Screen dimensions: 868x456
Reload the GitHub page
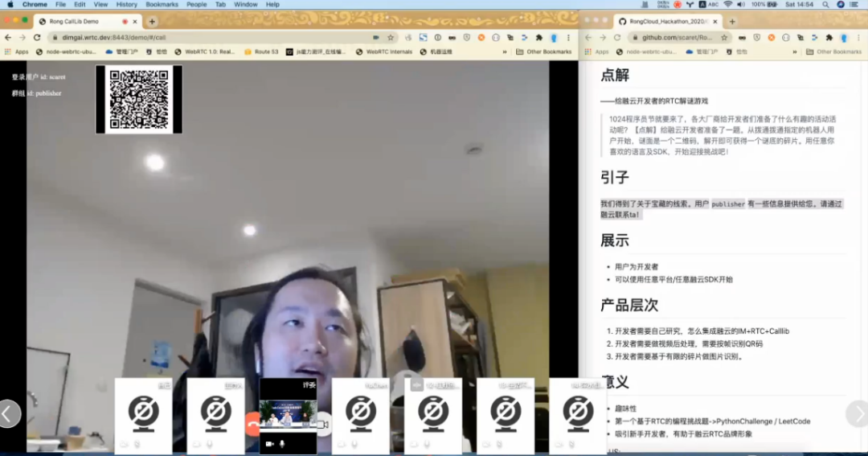pos(617,38)
